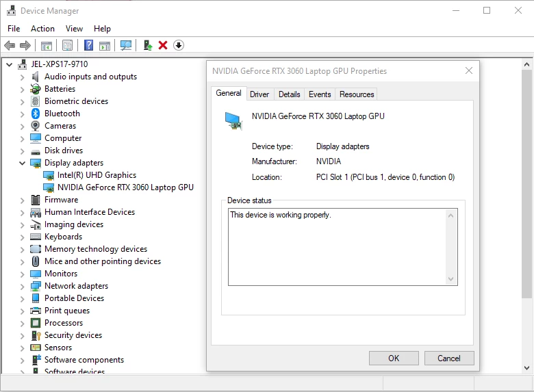The height and width of the screenshot is (392, 534).
Task: Collapse the Display adapters category
Action: point(22,163)
